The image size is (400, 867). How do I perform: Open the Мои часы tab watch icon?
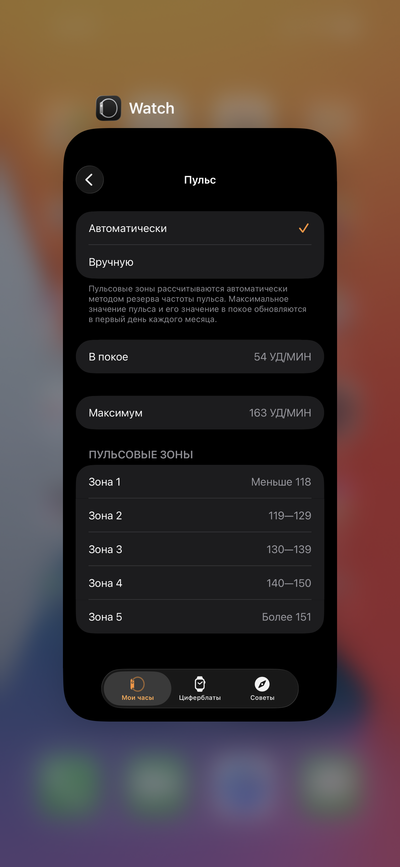[137, 684]
